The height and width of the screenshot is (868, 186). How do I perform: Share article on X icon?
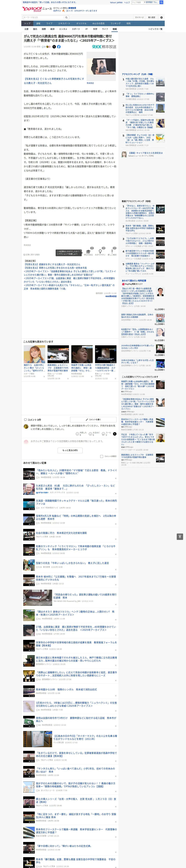pyautogui.click(x=54, y=47)
